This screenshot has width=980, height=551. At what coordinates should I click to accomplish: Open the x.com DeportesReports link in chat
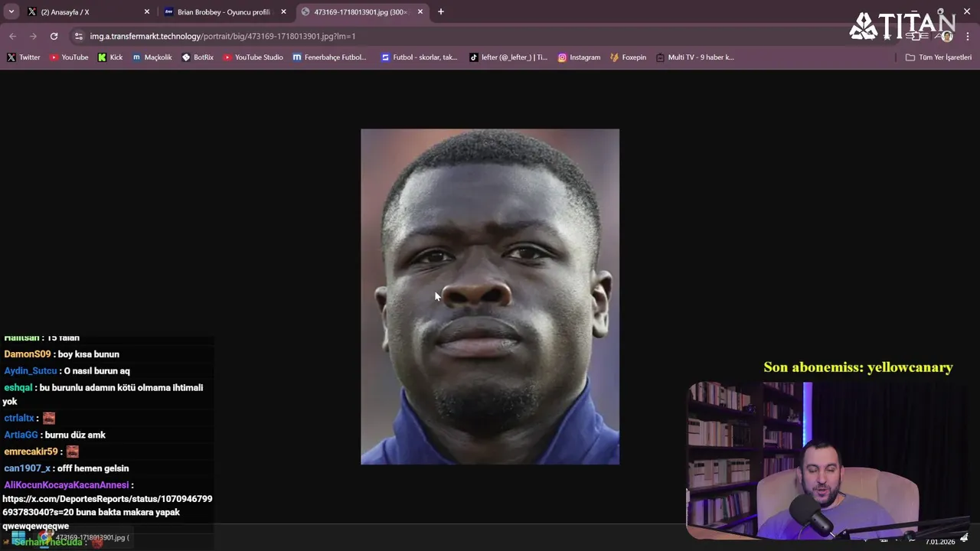(x=107, y=505)
